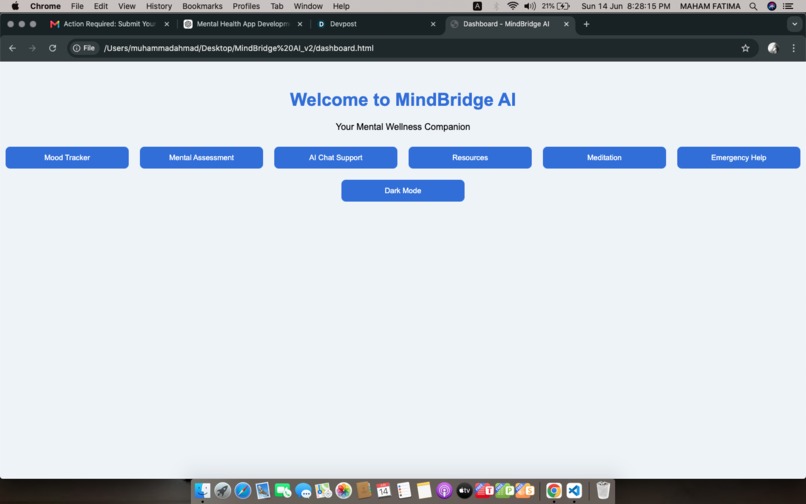The height and width of the screenshot is (504, 806).
Task: Open the File menu
Action: click(x=77, y=6)
